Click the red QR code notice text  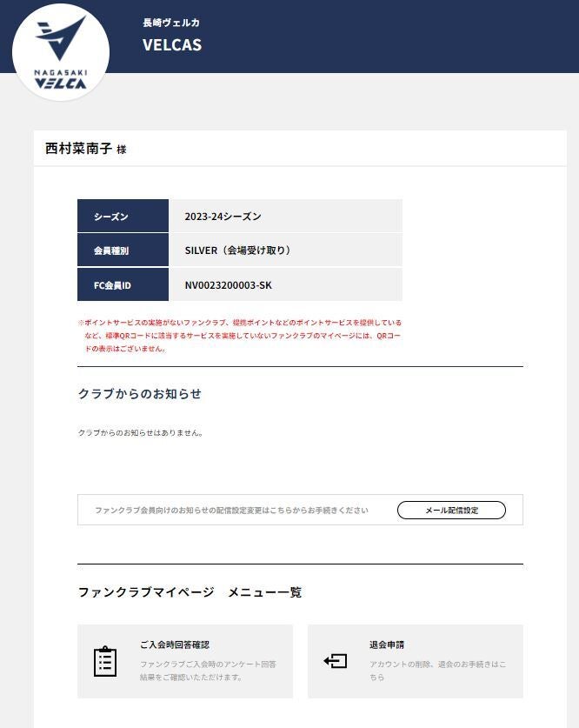click(x=239, y=335)
